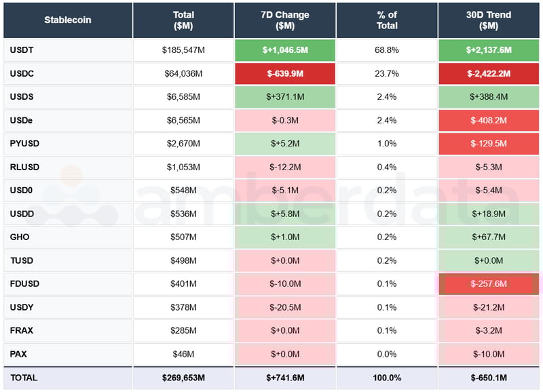Click the FDUSD dark red -$257.6M cell
The width and height of the screenshot is (543, 392).
pyautogui.click(x=490, y=284)
